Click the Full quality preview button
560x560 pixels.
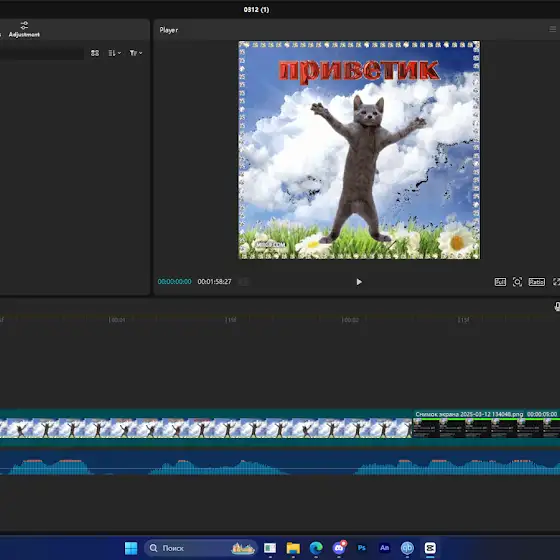(x=500, y=282)
